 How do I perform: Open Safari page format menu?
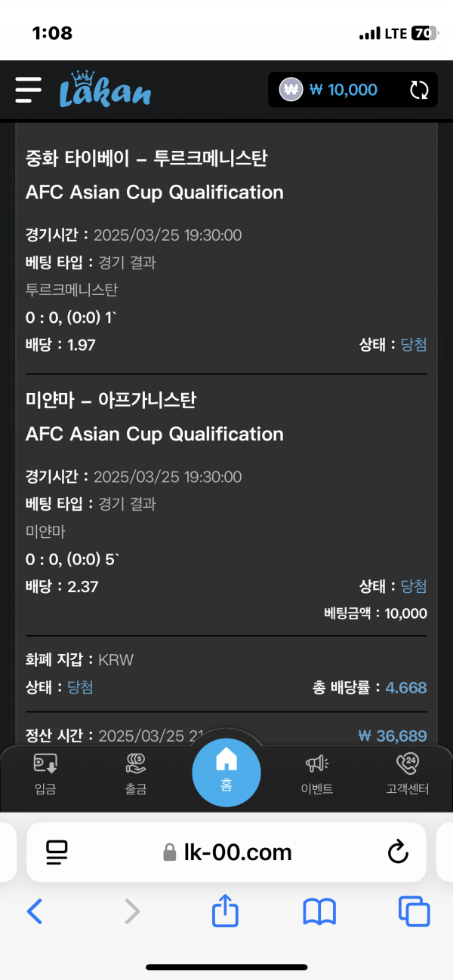click(x=57, y=853)
